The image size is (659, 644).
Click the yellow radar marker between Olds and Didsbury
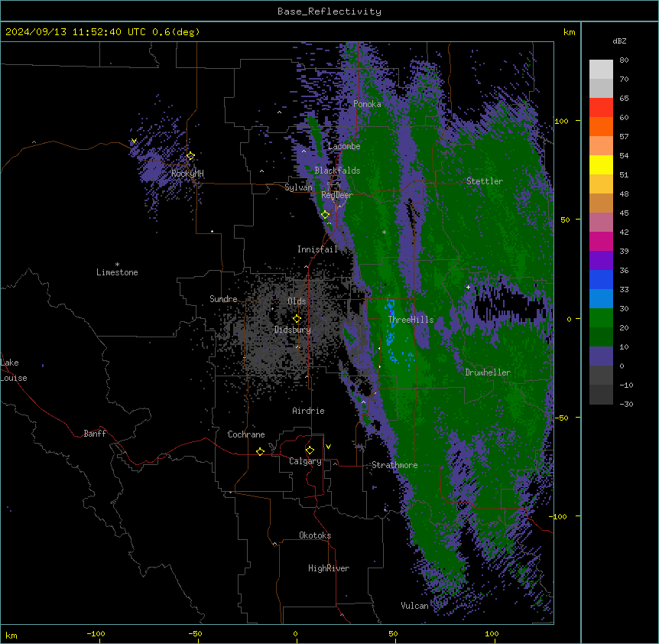coord(297,319)
